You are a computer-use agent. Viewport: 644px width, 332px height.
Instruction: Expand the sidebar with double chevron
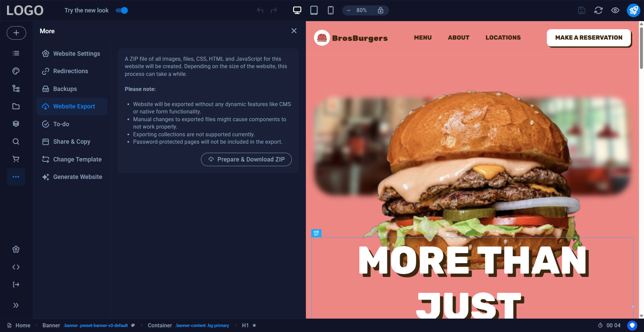(16, 305)
